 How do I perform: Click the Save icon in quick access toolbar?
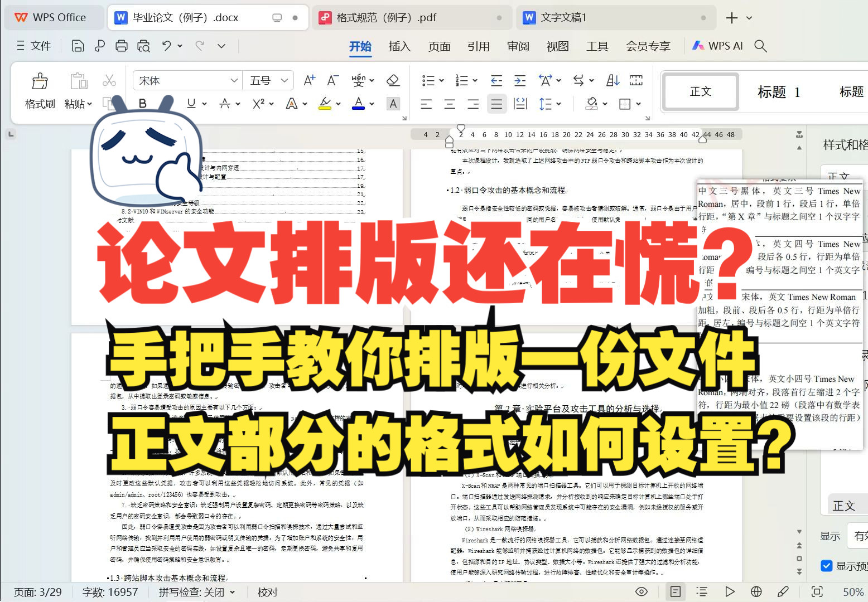(x=77, y=46)
